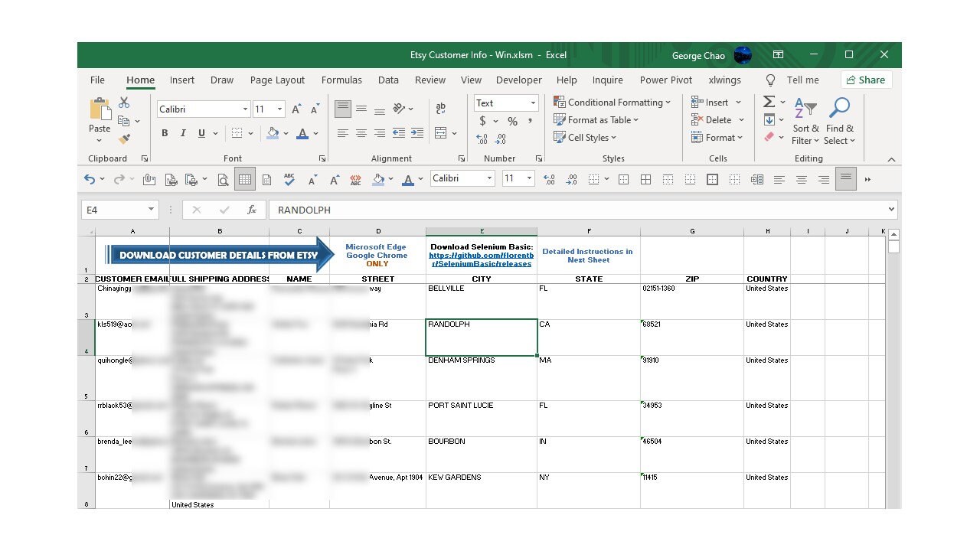Toggle Align Left in ribbon Alignment group
Image resolution: width=980 pixels, height=551 pixels.
click(343, 133)
